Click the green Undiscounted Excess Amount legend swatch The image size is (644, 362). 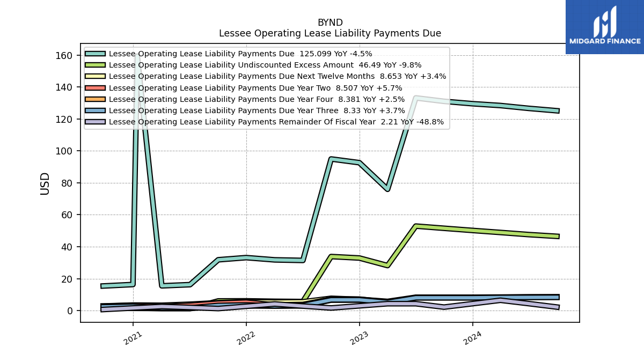coord(95,65)
